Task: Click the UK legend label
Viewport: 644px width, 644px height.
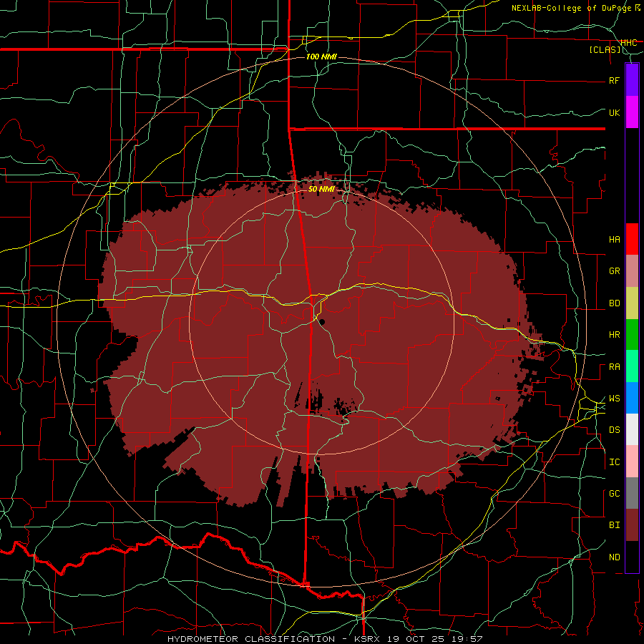Action: pos(615,112)
